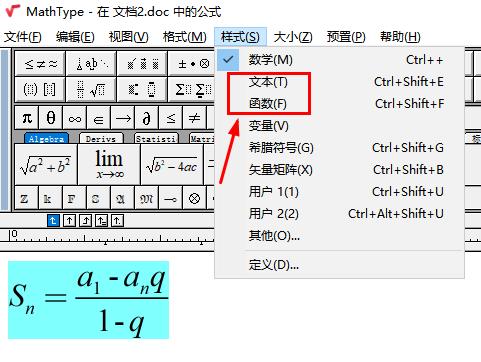The width and height of the screenshot is (481, 362).
Task: Insert the bold k symbol
Action: click(x=51, y=199)
